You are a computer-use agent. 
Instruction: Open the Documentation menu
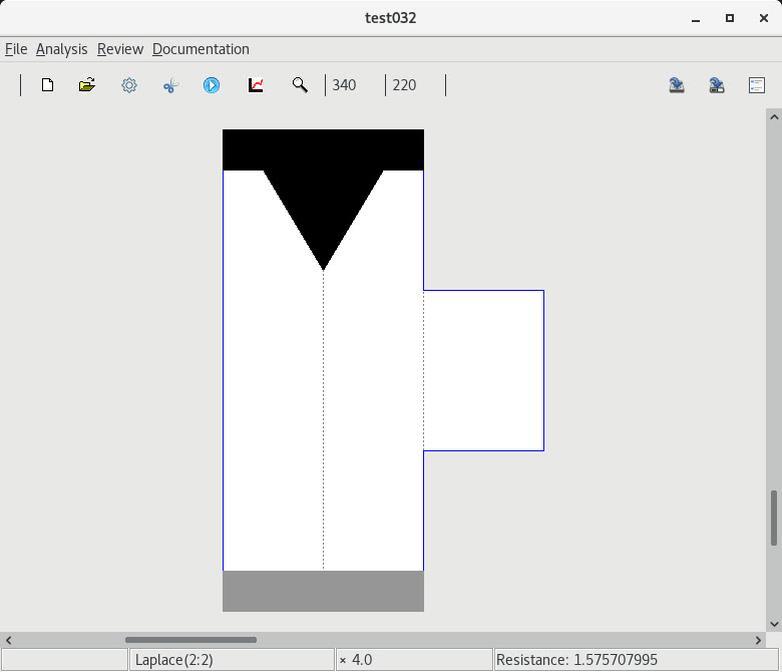pos(200,49)
